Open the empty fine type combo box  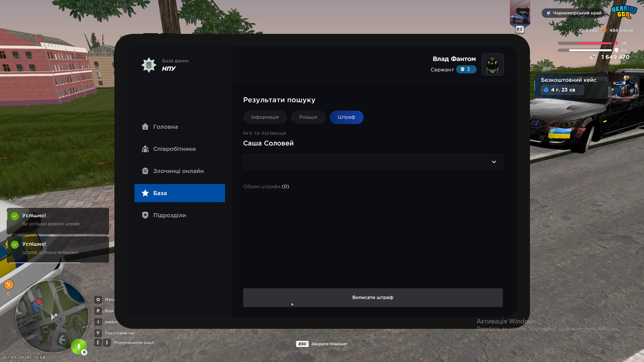[x=373, y=162]
